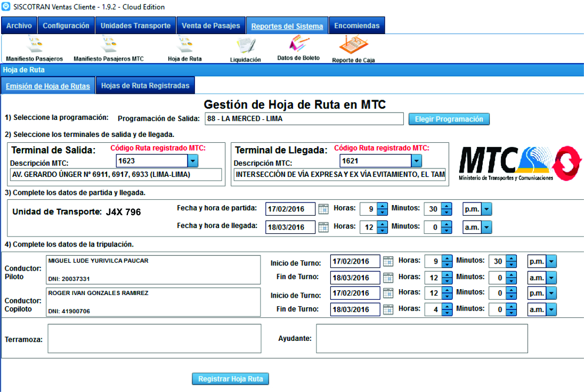Adjust Piloto Fin de Turno Minutos stepper

coord(512,277)
